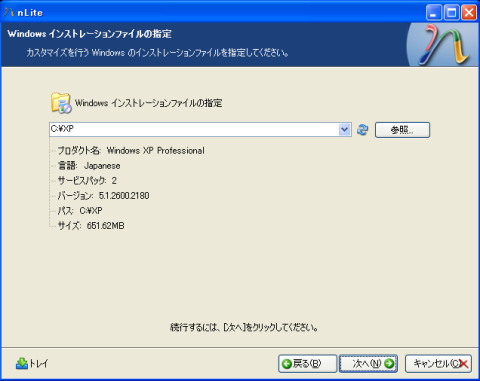
Task: Click the nLite title bar app icon
Action: point(9,13)
